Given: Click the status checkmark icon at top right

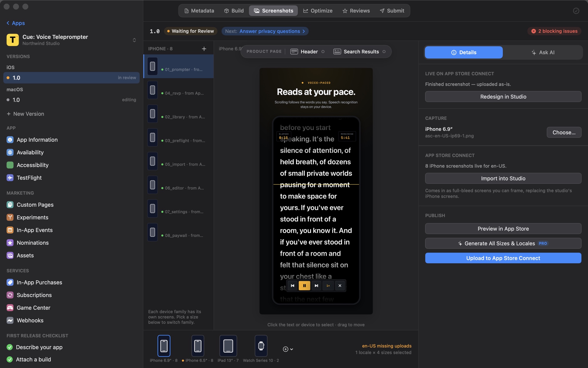Looking at the screenshot, I should tap(576, 11).
